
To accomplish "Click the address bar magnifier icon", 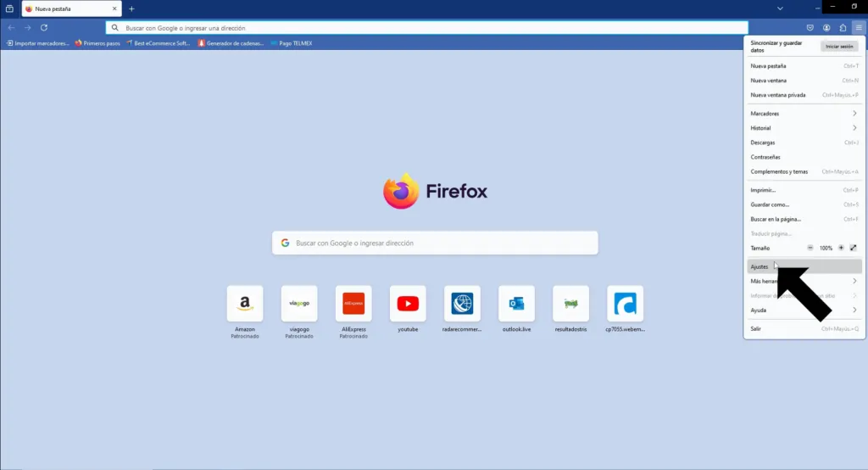I will [114, 28].
